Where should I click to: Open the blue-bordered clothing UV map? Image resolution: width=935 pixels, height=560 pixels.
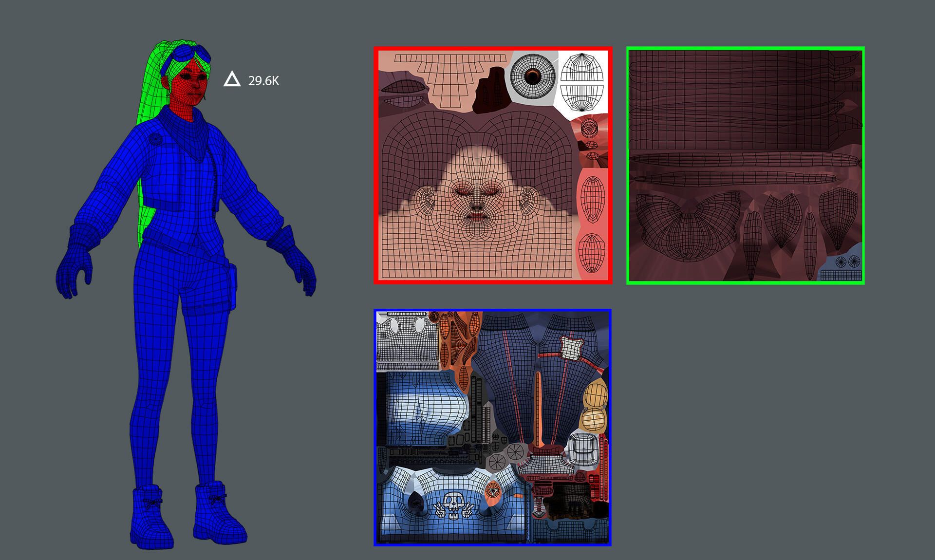pos(492,427)
